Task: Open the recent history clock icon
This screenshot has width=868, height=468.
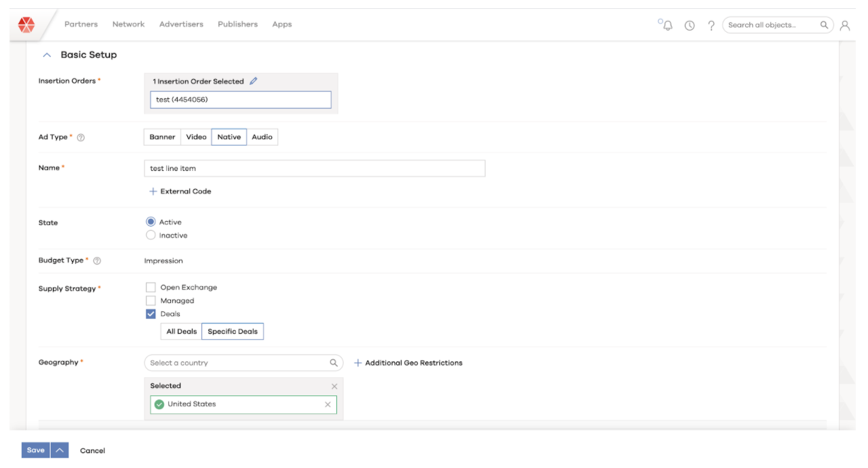Action: (690, 25)
